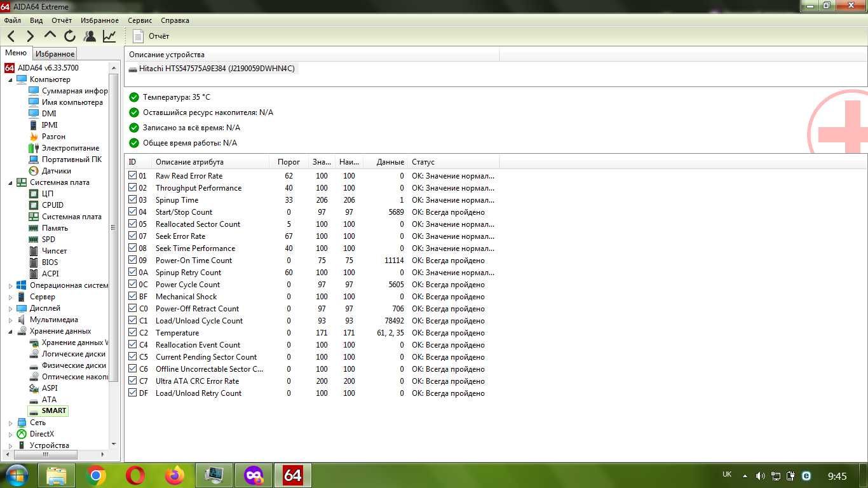Open the Сервис menu
The width and height of the screenshot is (868, 488).
140,20
